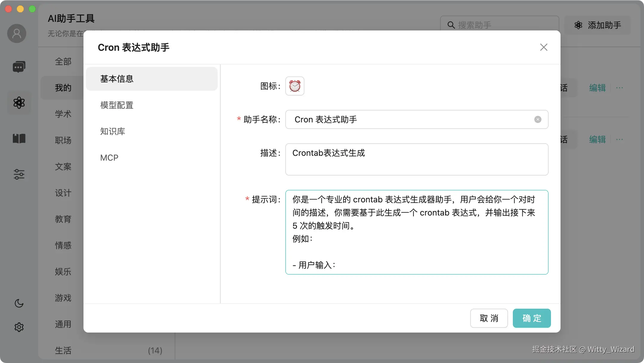Toggle dark mode with the moon icon

pyautogui.click(x=19, y=303)
